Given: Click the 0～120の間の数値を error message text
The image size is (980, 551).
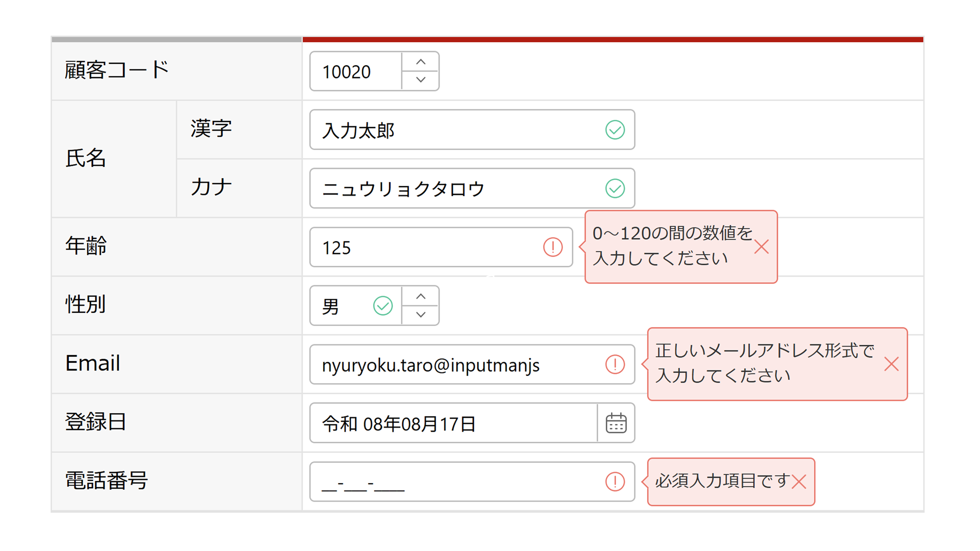Looking at the screenshot, I should [673, 233].
